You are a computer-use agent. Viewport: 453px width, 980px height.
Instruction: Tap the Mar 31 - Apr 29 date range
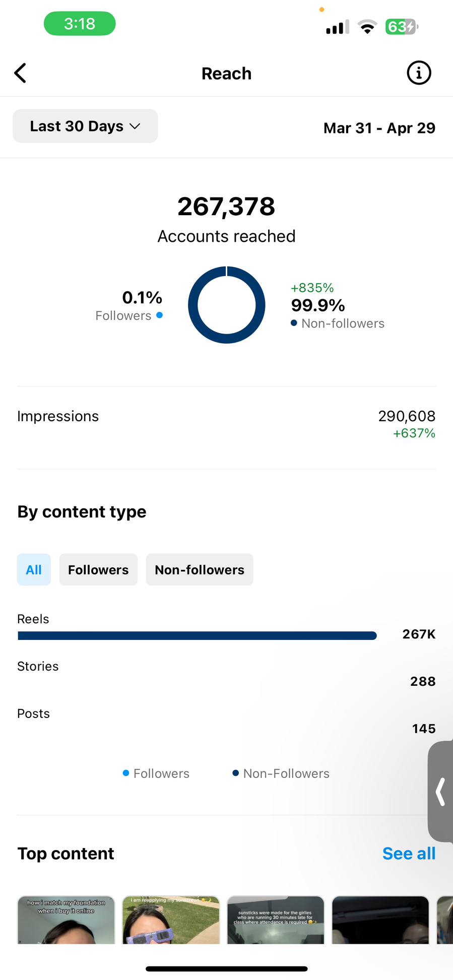(x=379, y=128)
